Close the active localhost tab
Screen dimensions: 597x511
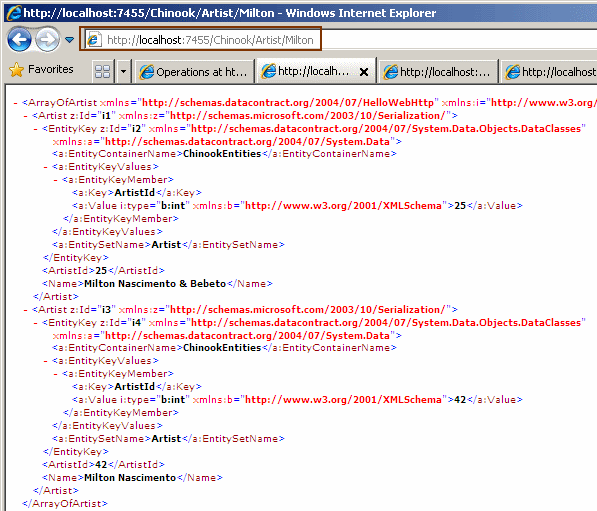[364, 72]
